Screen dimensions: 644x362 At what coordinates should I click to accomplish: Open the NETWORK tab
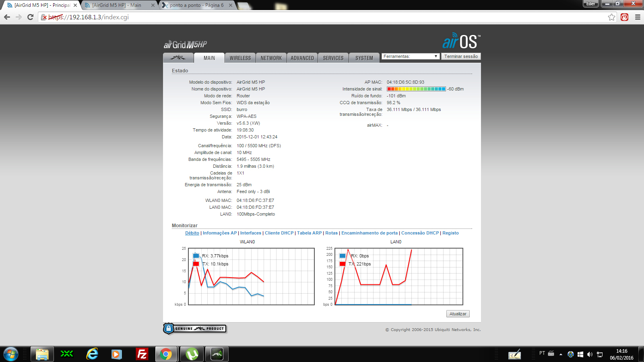point(271,58)
